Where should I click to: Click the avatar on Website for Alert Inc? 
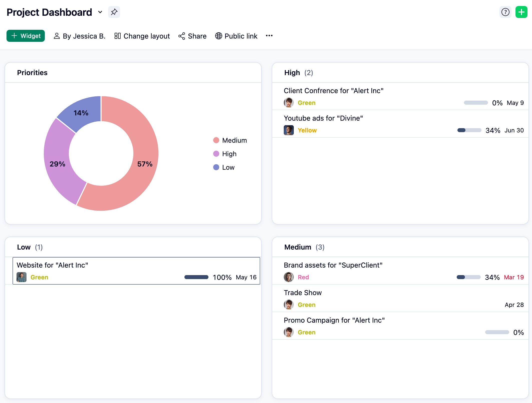tap(22, 277)
